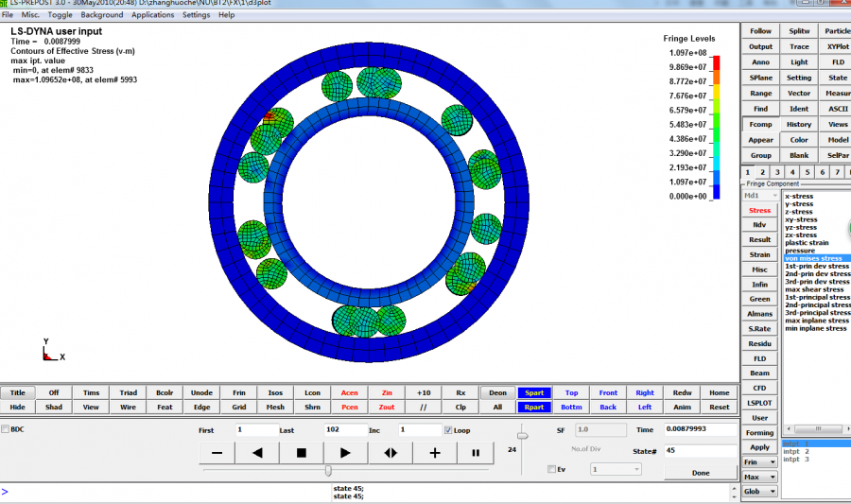Image resolution: width=851 pixels, height=504 pixels.
Task: Open the Glob dropdown
Action: [759, 491]
